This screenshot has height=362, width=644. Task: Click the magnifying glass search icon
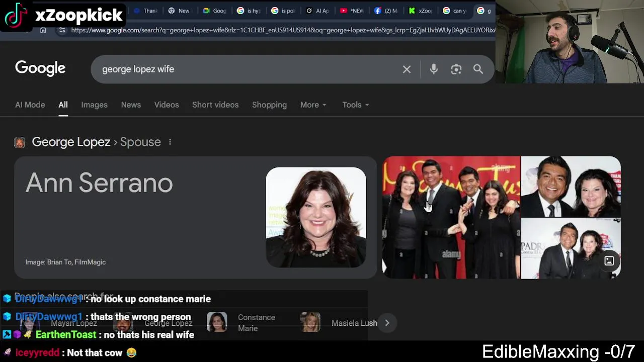coord(478,69)
